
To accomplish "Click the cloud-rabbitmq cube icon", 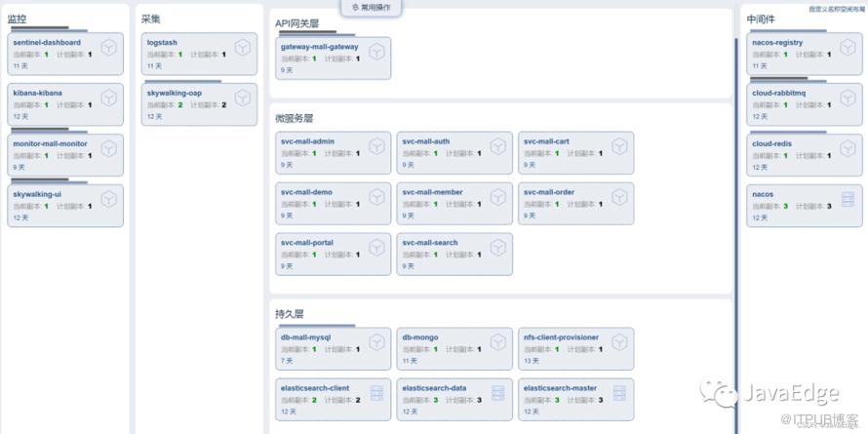I will [848, 98].
